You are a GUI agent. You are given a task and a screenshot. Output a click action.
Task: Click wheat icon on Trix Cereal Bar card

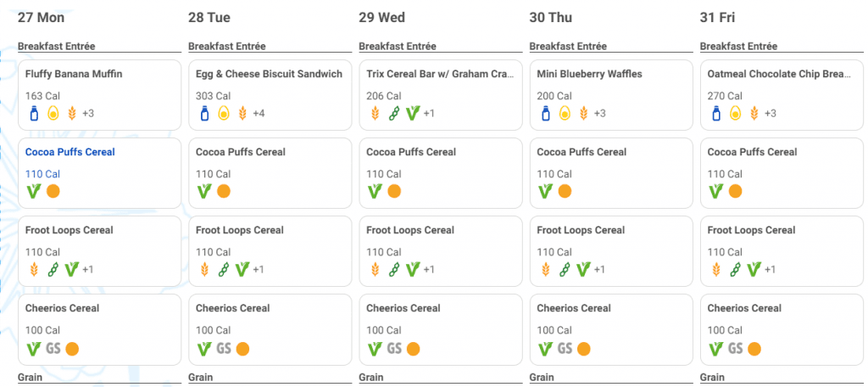click(376, 114)
